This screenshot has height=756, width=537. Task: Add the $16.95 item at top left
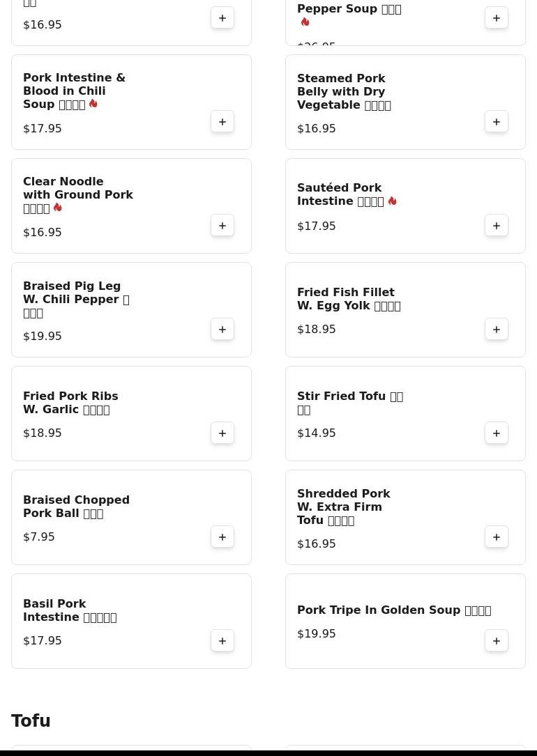click(x=222, y=18)
